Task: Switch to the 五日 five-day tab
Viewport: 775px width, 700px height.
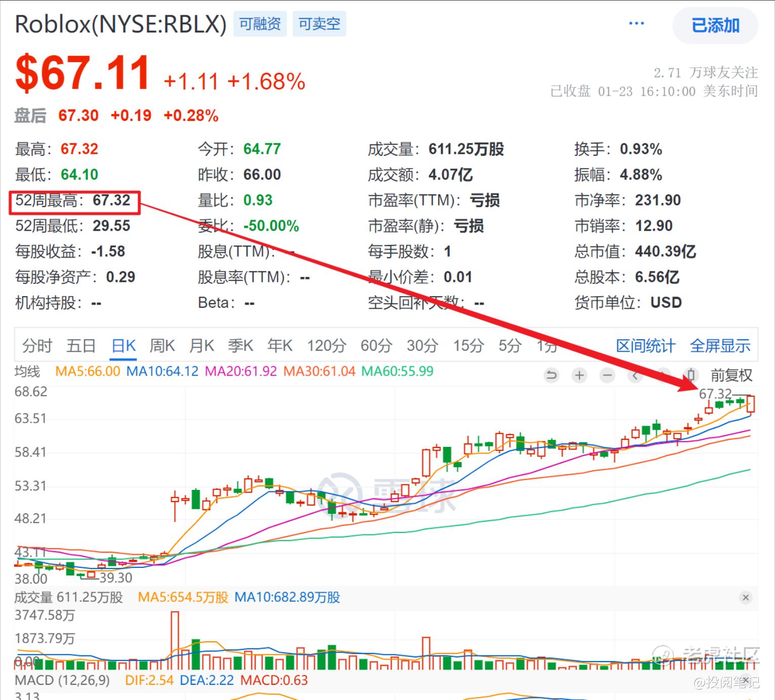Action: [x=81, y=346]
